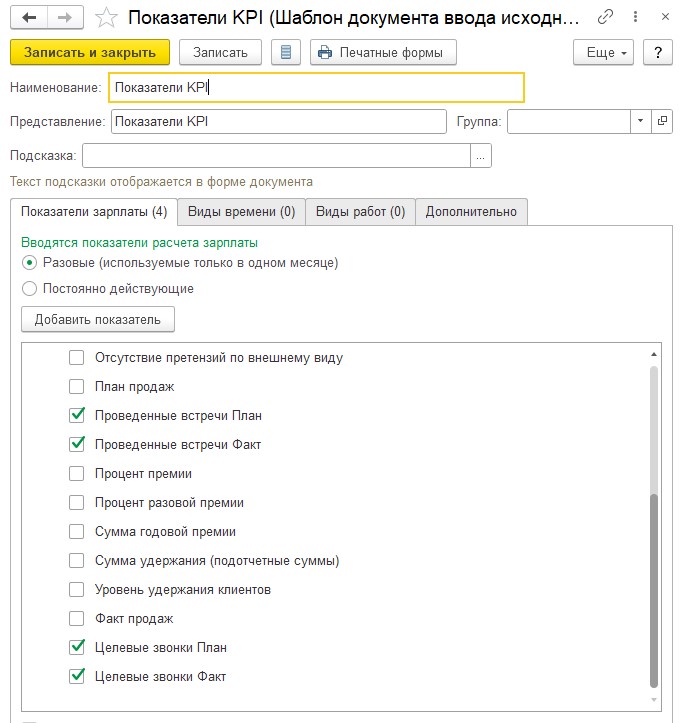Image resolution: width=683 pixels, height=723 pixels.
Task: Click the document list icon in toolbar
Action: [x=286, y=52]
